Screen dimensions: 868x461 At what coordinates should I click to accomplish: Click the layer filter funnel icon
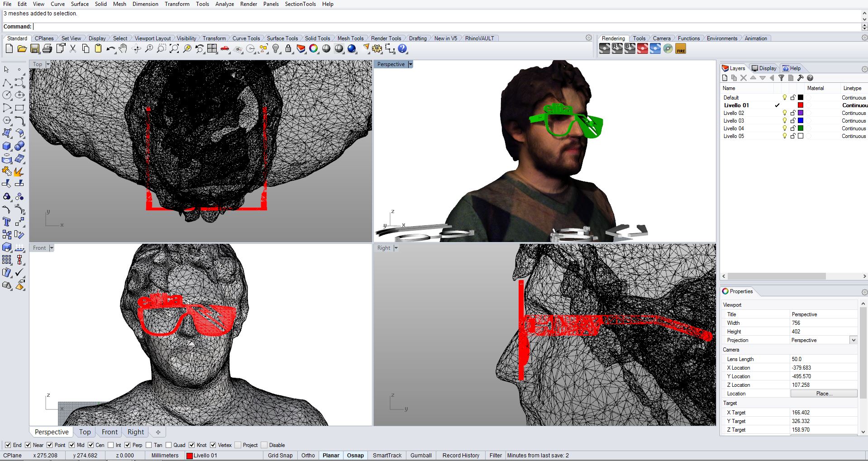pos(781,78)
